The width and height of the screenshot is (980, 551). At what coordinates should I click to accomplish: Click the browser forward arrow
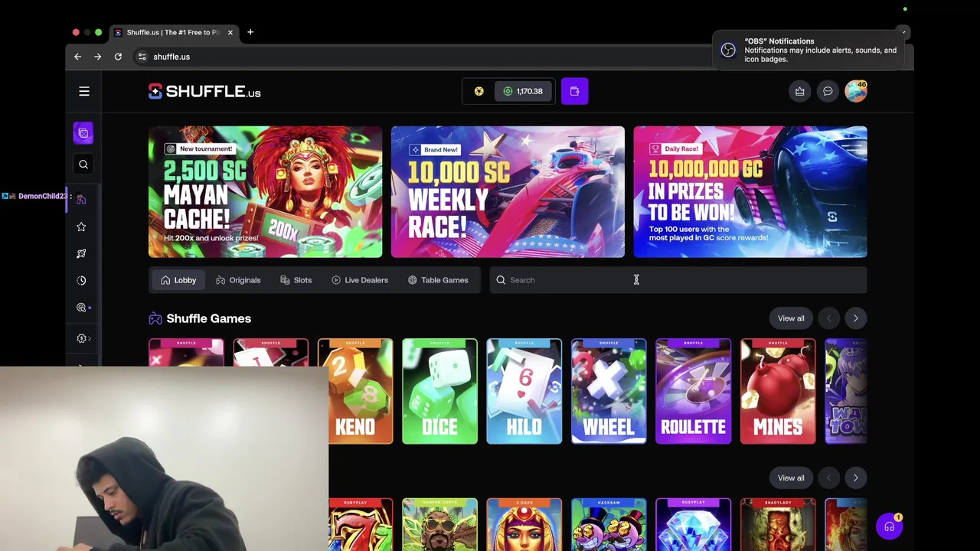97,57
